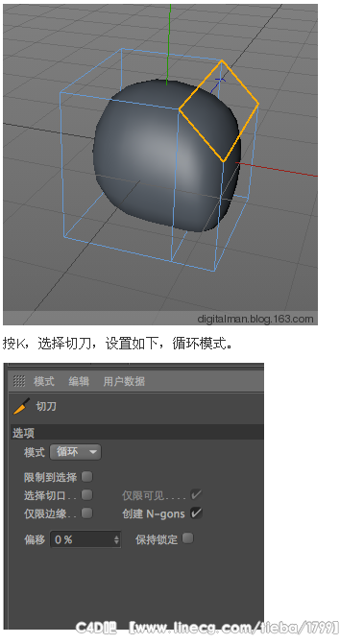Open the 用户数据 menu
364x644 pixels.
[124, 381]
